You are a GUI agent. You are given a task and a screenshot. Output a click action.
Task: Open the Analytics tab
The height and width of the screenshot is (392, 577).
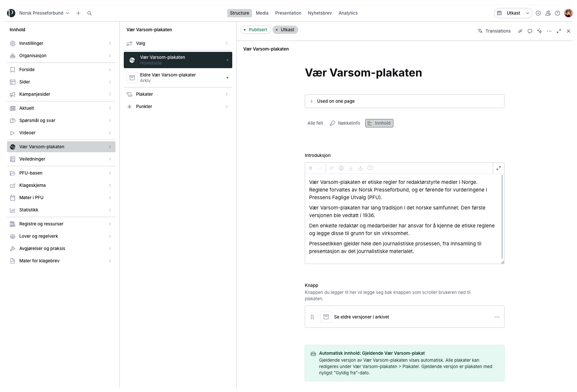click(x=348, y=13)
